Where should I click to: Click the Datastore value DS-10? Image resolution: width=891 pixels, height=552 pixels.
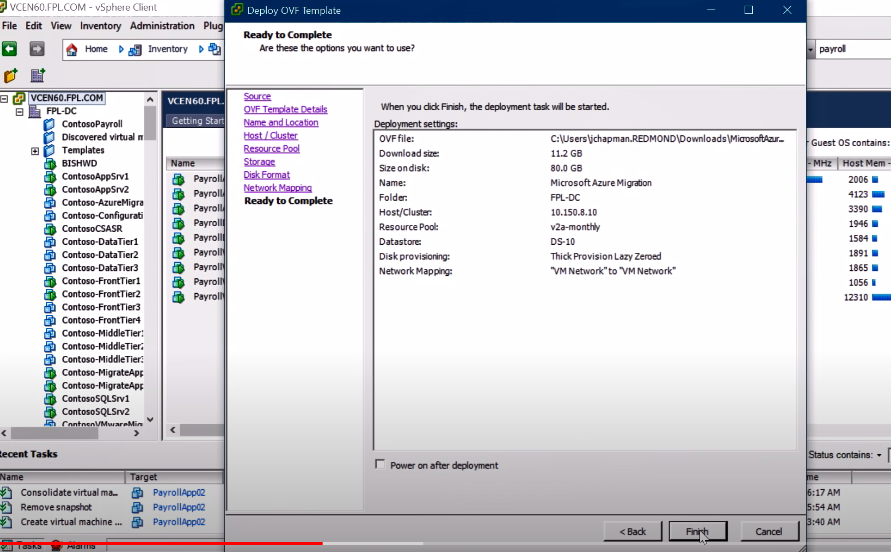click(x=563, y=242)
